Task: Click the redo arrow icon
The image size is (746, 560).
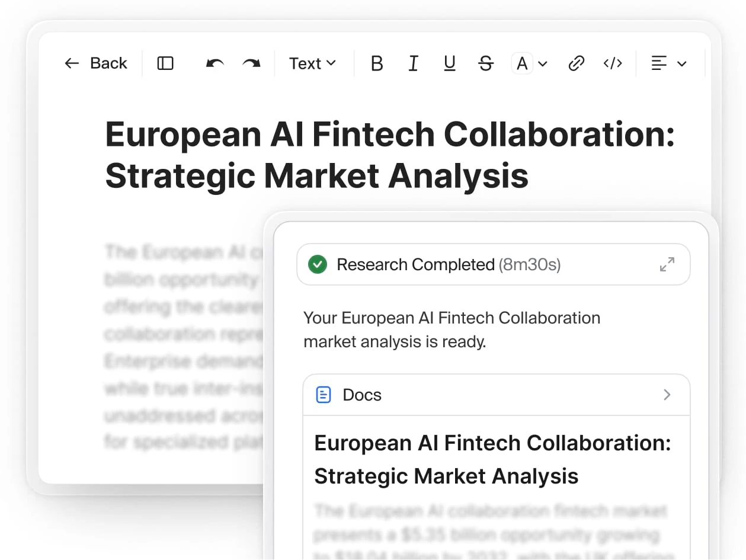Action: pyautogui.click(x=251, y=63)
